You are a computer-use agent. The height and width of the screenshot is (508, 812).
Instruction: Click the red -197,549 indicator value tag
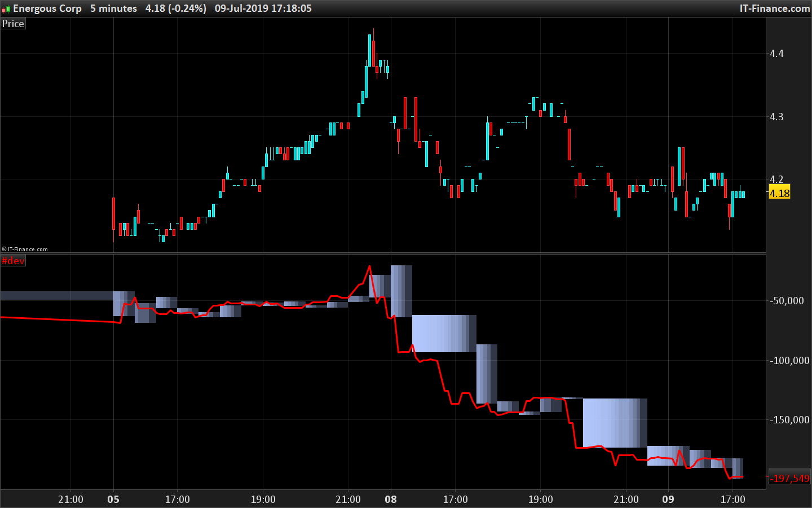pos(789,478)
